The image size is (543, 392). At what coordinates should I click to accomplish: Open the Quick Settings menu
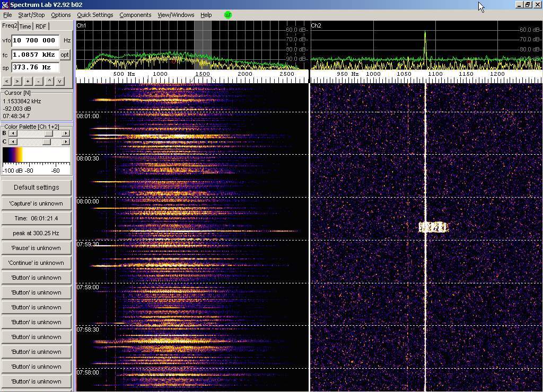pyautogui.click(x=95, y=15)
